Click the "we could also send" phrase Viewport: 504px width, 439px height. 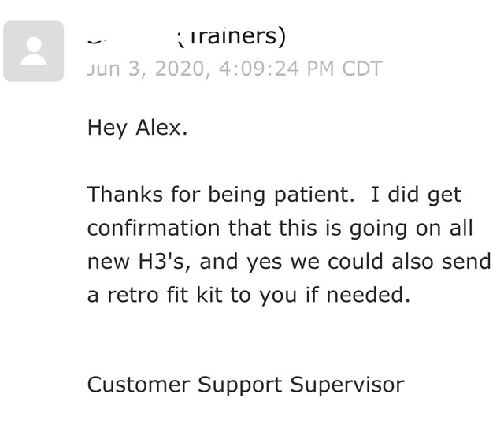(391, 261)
